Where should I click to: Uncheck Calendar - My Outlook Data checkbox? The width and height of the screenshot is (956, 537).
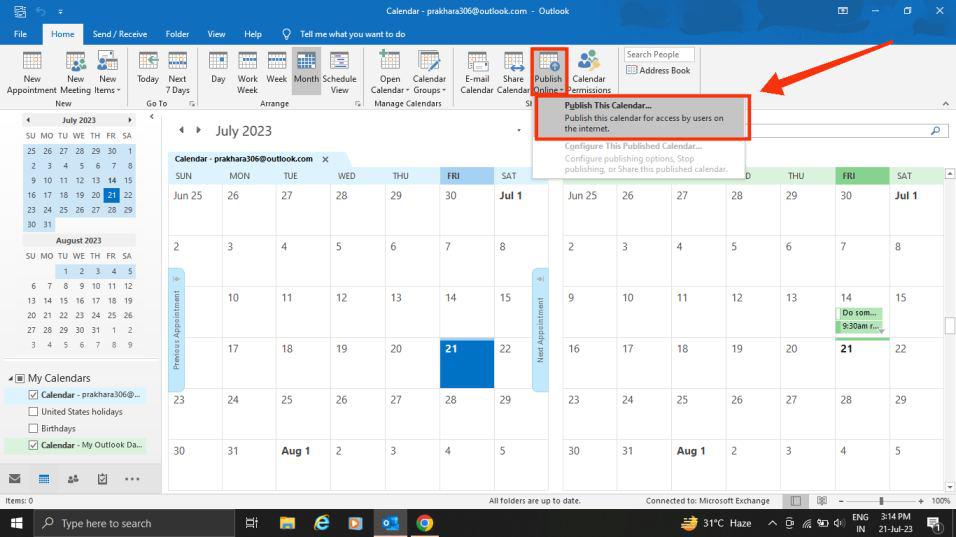coord(33,445)
